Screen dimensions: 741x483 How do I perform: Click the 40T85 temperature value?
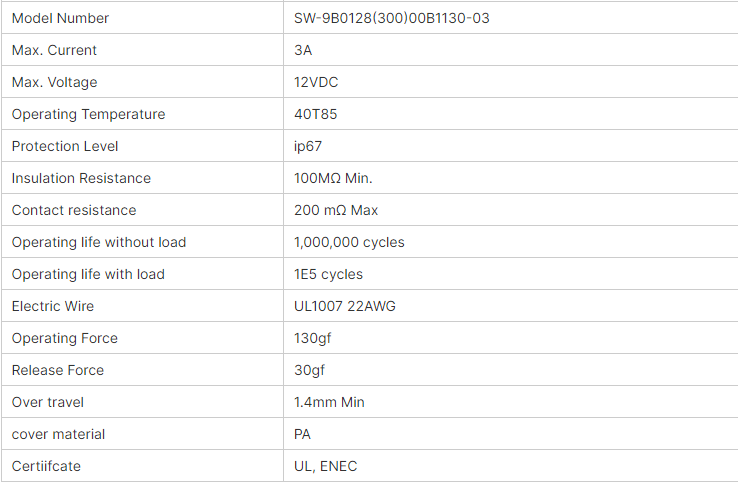315,114
